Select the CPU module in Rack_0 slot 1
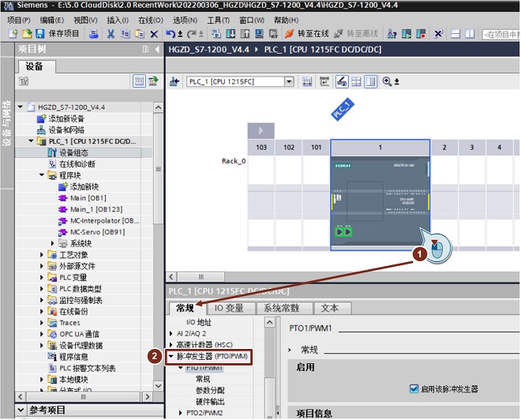This screenshot has height=420, width=521. point(380,202)
